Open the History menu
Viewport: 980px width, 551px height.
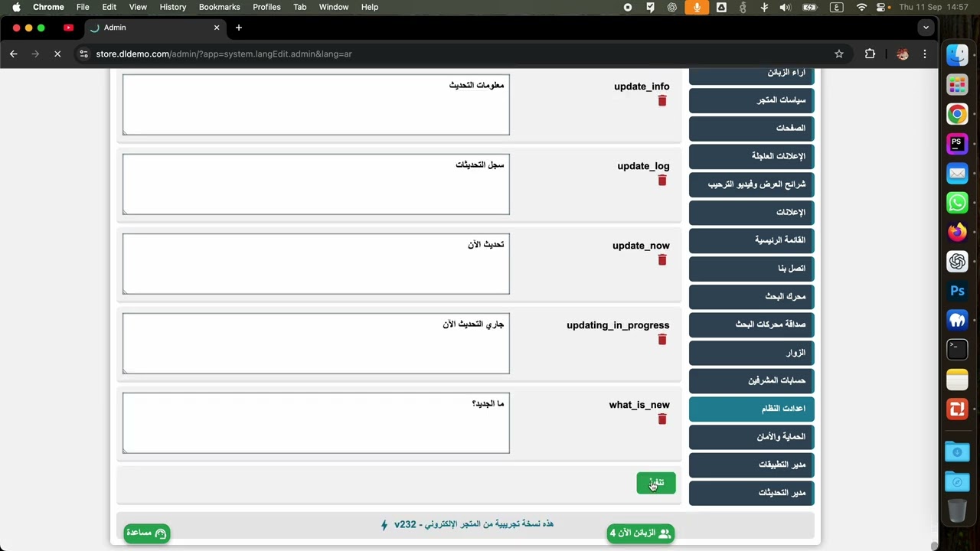172,7
